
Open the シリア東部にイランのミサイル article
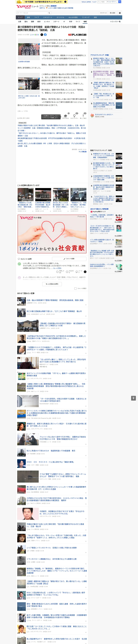[x=52, y=548]
